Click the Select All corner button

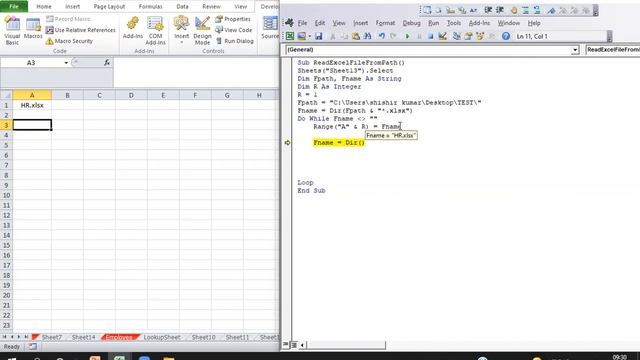click(x=6, y=95)
